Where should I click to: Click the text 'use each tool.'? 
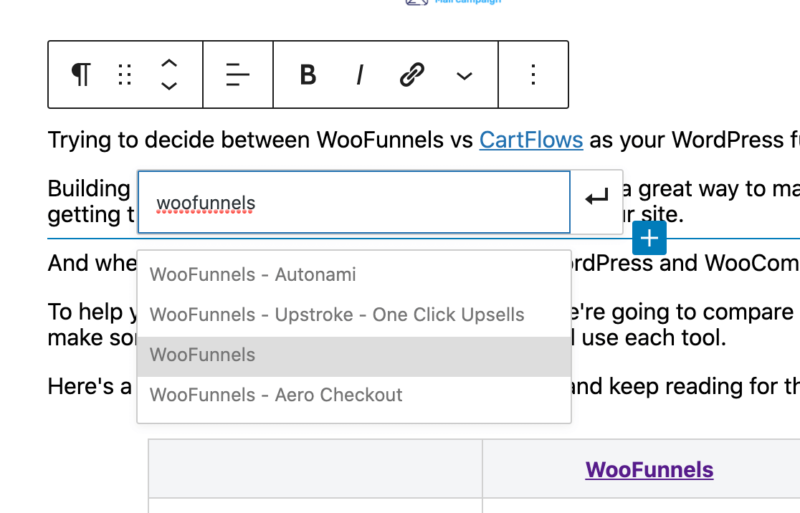click(654, 337)
